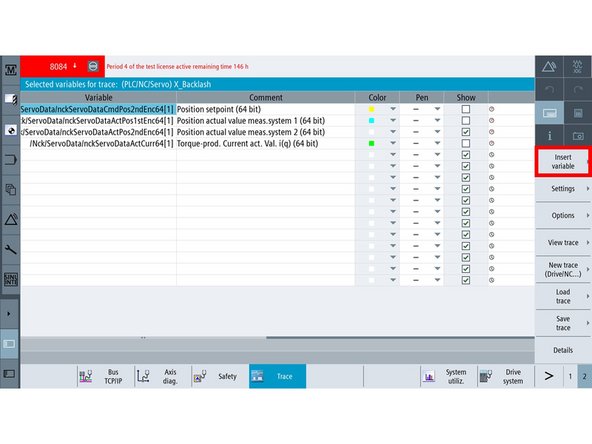Click Insert variable softkey
This screenshot has width=592, height=444.
tap(563, 162)
